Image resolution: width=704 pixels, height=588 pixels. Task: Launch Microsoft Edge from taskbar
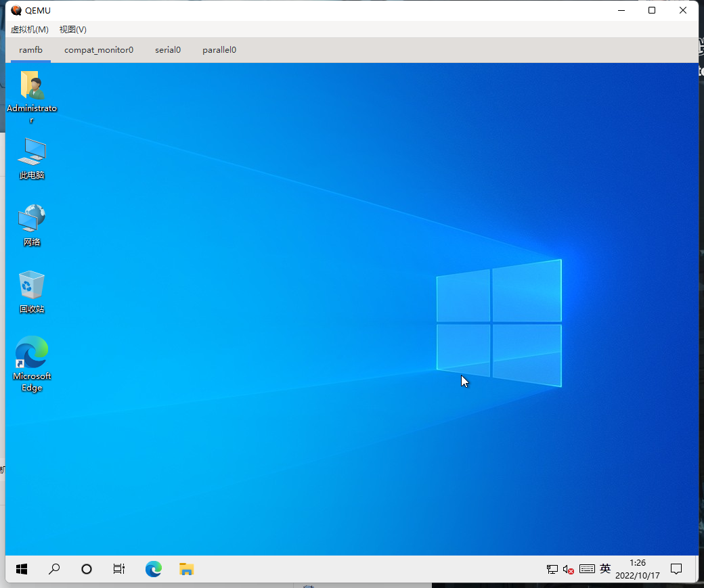pyautogui.click(x=154, y=569)
